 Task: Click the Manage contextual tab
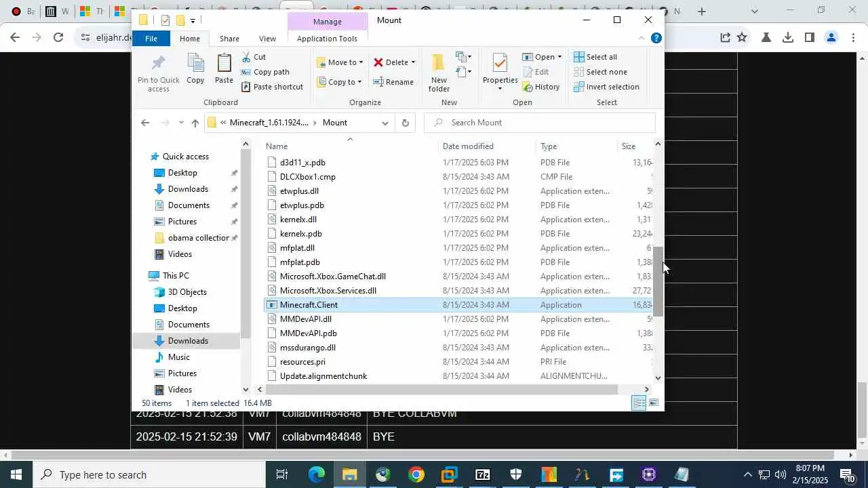click(x=327, y=22)
